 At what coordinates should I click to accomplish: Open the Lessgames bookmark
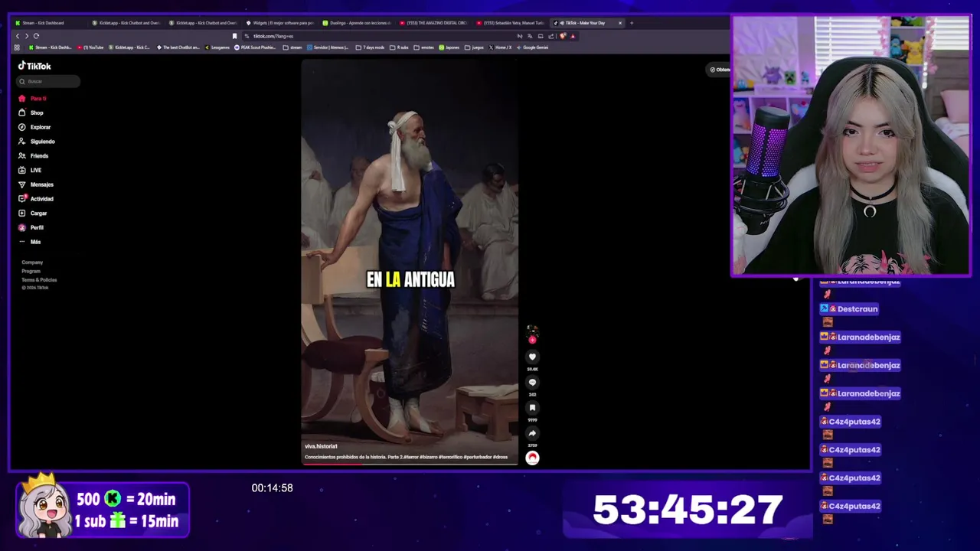point(217,47)
